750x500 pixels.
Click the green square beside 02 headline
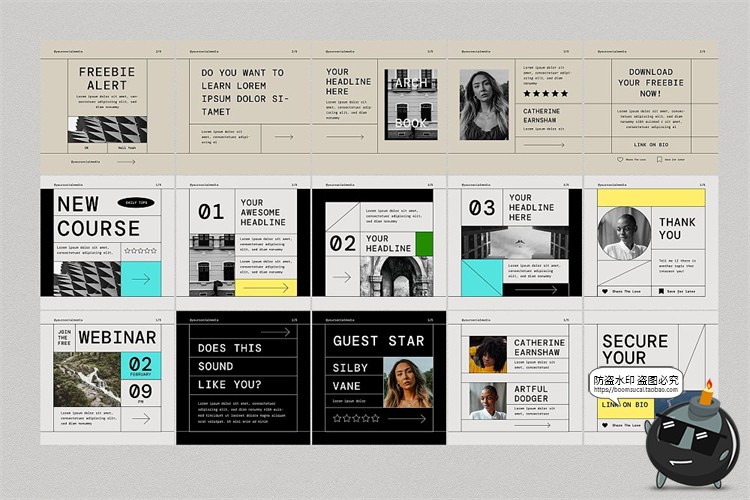click(423, 243)
